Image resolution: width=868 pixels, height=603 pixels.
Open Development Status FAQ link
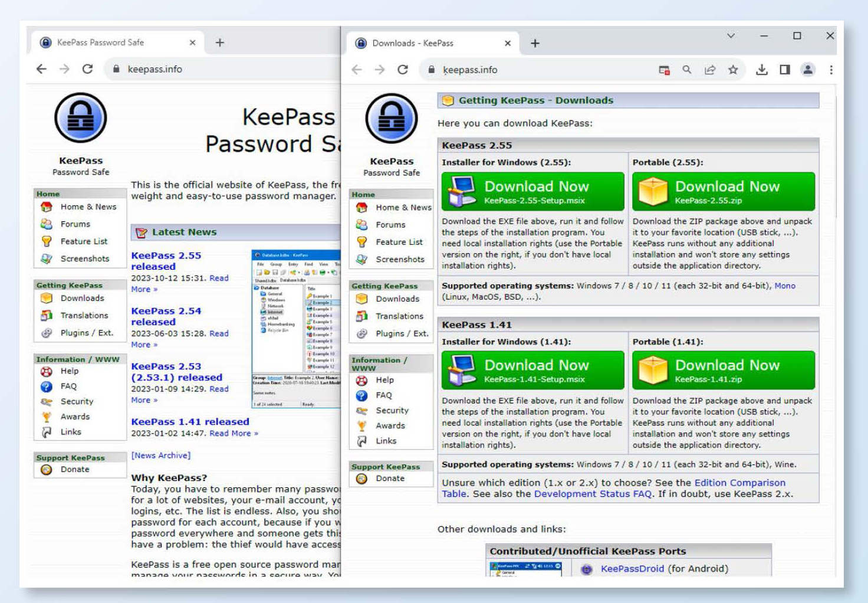pyautogui.click(x=593, y=494)
